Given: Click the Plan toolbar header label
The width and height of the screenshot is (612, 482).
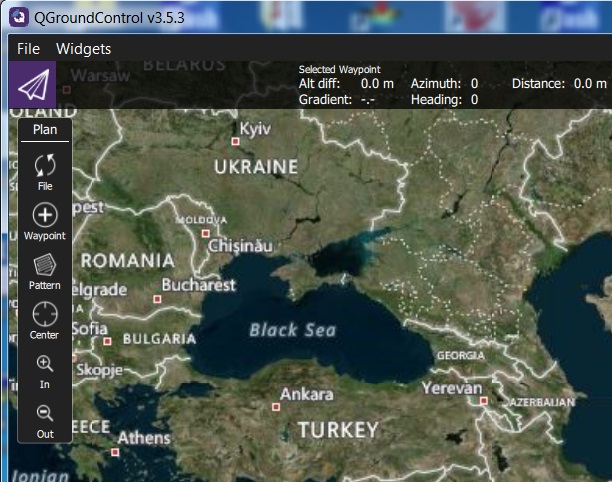Looking at the screenshot, I should point(45,129).
